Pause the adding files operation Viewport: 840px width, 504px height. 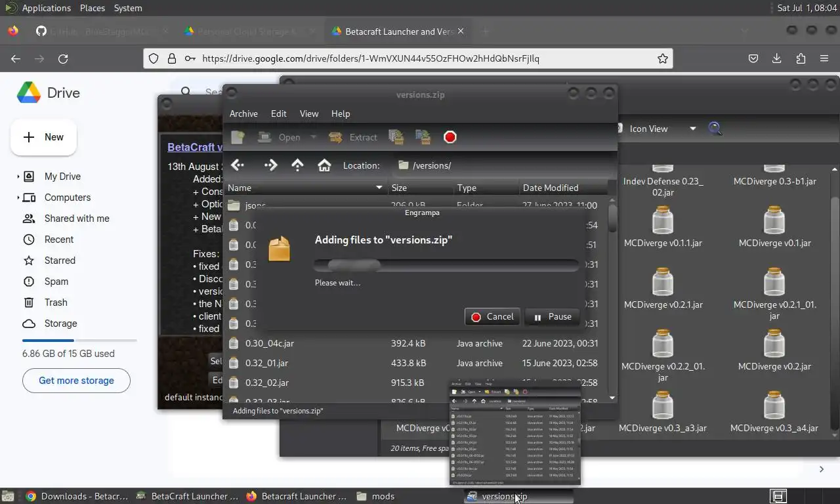[553, 317]
